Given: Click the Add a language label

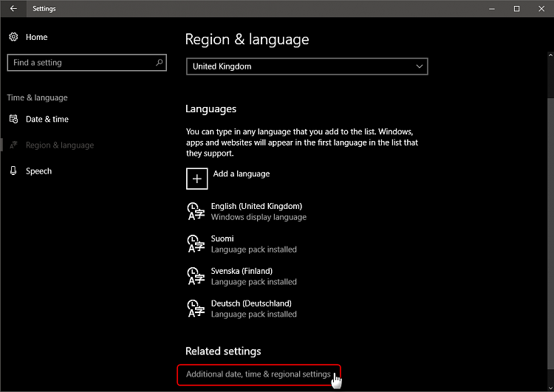Looking at the screenshot, I should coord(242,173).
